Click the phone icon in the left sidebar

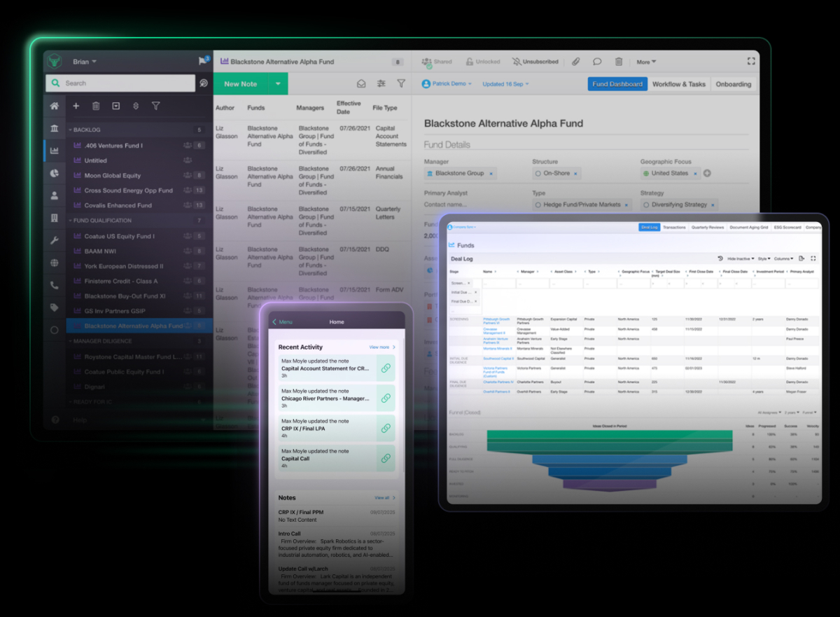click(x=54, y=284)
